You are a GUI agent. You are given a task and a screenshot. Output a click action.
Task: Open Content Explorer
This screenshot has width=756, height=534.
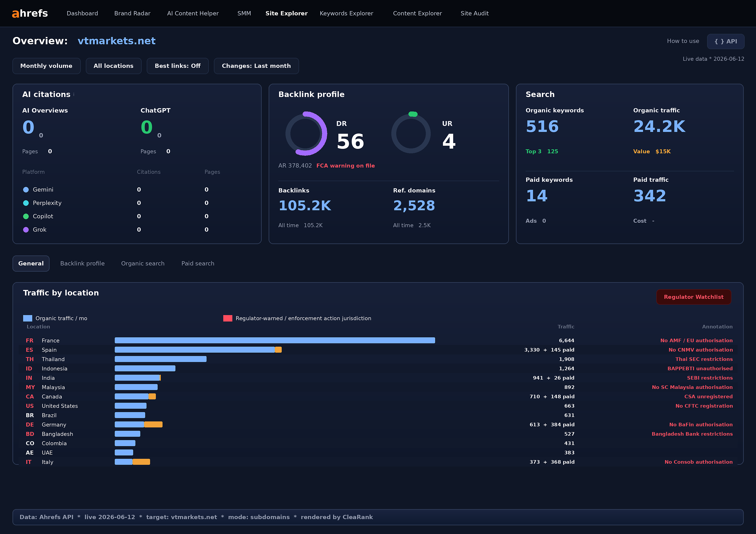(x=418, y=14)
